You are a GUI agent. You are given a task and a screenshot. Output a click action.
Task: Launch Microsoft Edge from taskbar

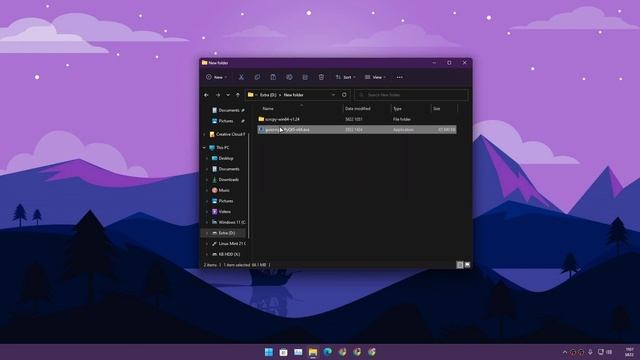tap(328, 352)
